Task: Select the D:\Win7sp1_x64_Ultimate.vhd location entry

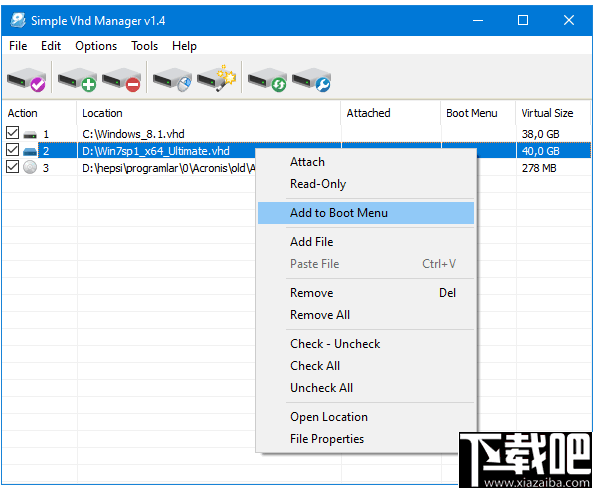Action: pyautogui.click(x=156, y=151)
